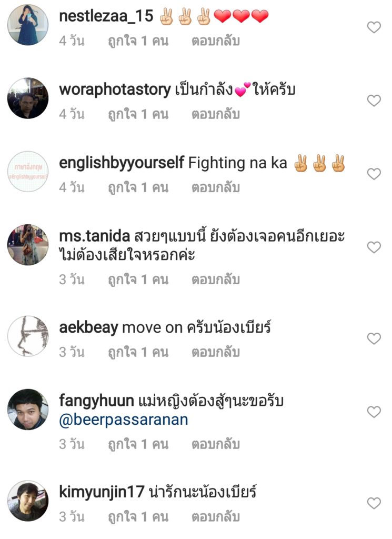The width and height of the screenshot is (392, 539).
Task: View likes on aekbeay's comment
Action: tap(138, 352)
